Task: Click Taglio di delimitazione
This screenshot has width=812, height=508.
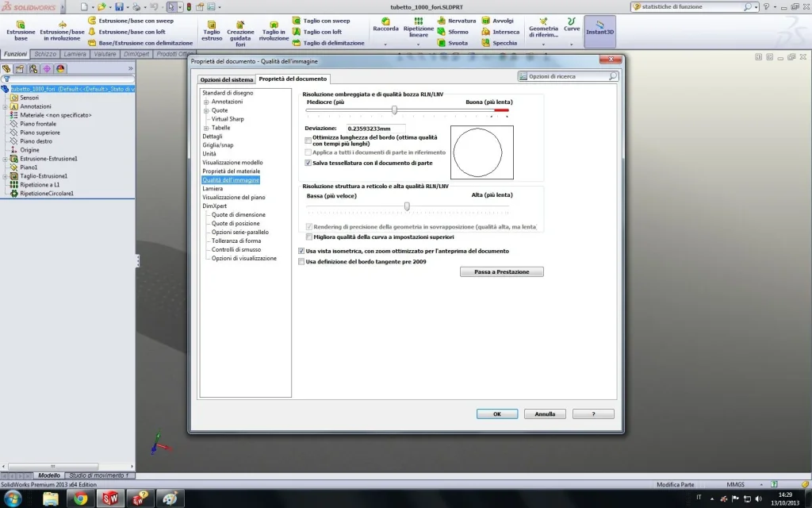Action: [x=328, y=43]
